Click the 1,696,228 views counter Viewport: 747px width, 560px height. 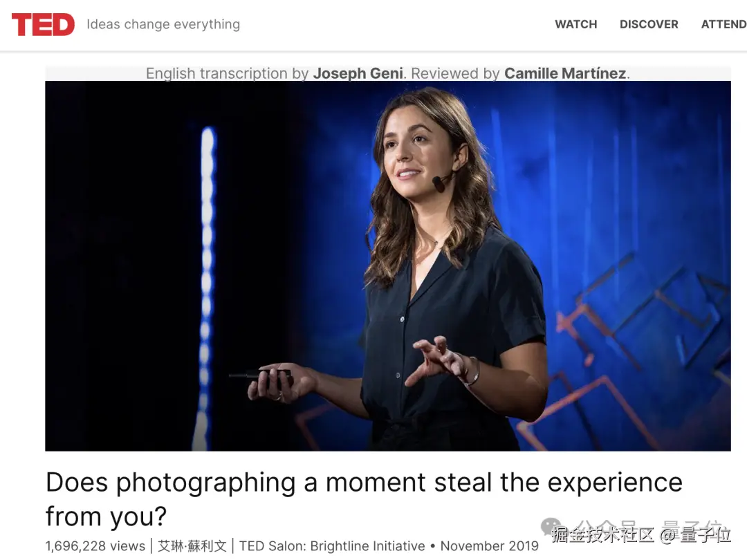coord(95,545)
